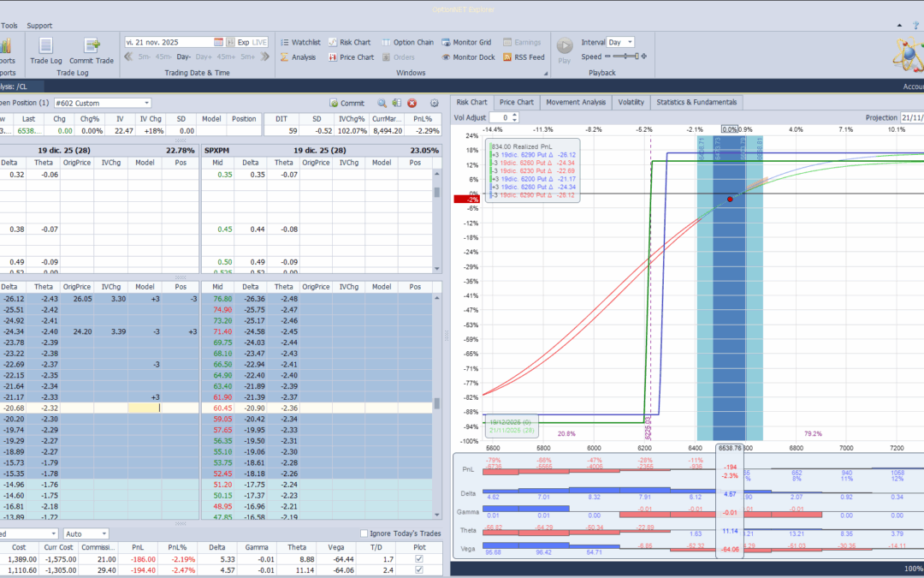This screenshot has height=578, width=924.
Task: Adjust the playback Speed slider
Action: [625, 57]
